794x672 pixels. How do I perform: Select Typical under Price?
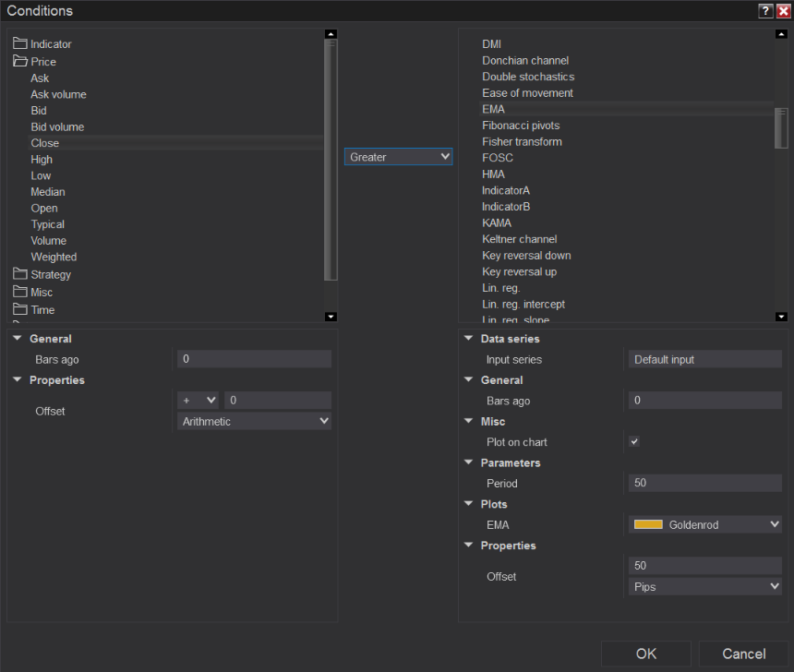coord(48,223)
